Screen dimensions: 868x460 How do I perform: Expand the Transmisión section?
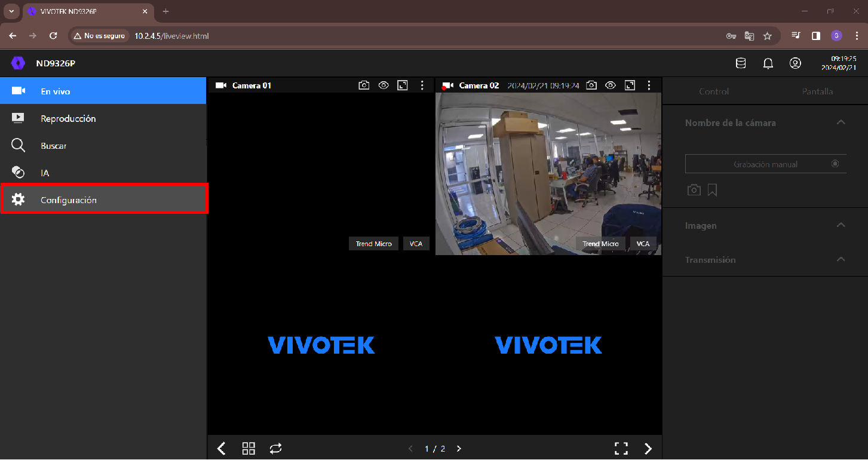coord(841,259)
